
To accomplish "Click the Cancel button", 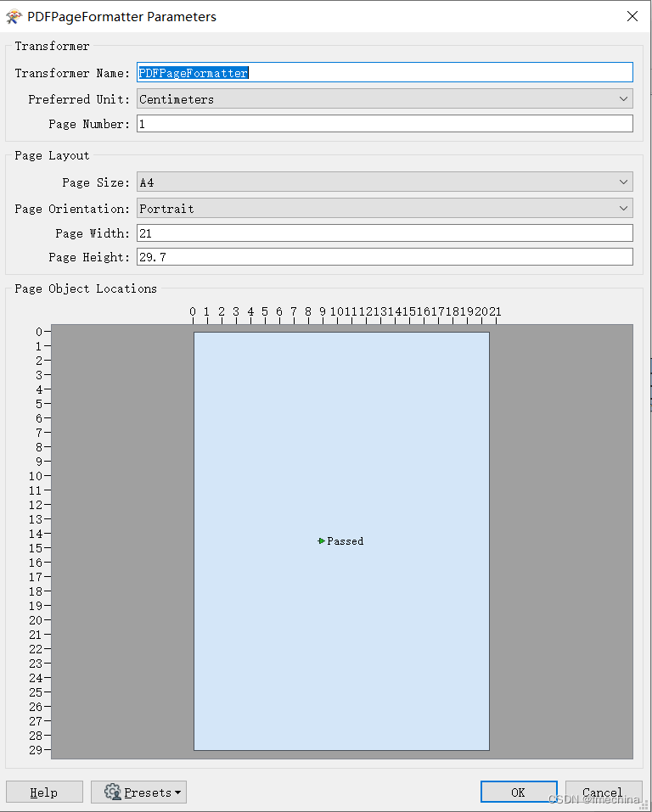I will tap(604, 792).
